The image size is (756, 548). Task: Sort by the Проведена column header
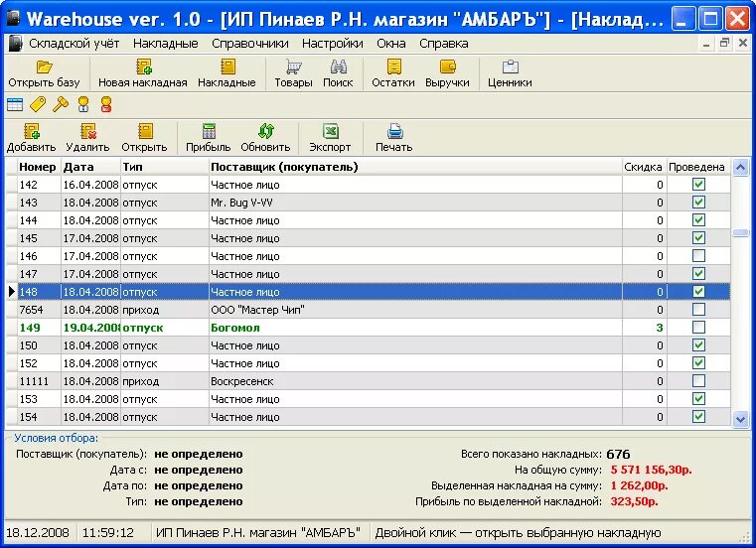(x=697, y=167)
